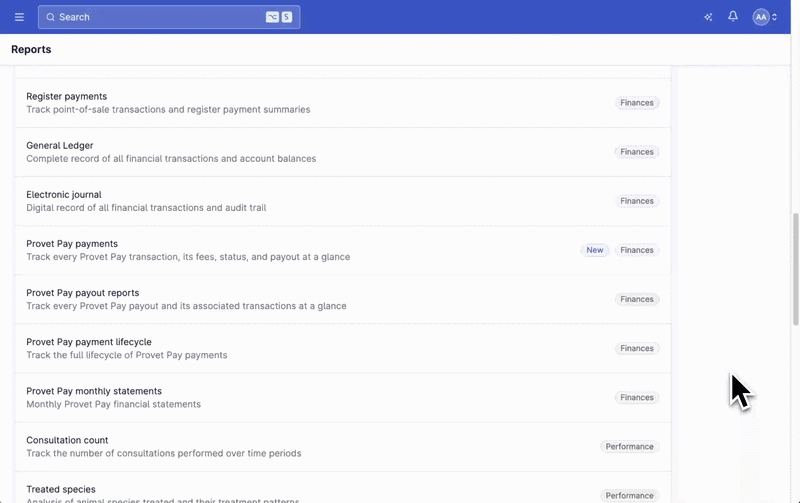Click the search magnifier icon
Image resolution: width=800 pixels, height=503 pixels.
51,17
